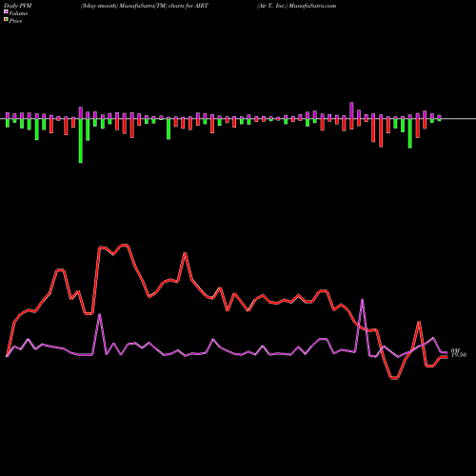Screen dimensions: 476x476
Task: Click the 19.50 price value label
Action: (x=459, y=355)
